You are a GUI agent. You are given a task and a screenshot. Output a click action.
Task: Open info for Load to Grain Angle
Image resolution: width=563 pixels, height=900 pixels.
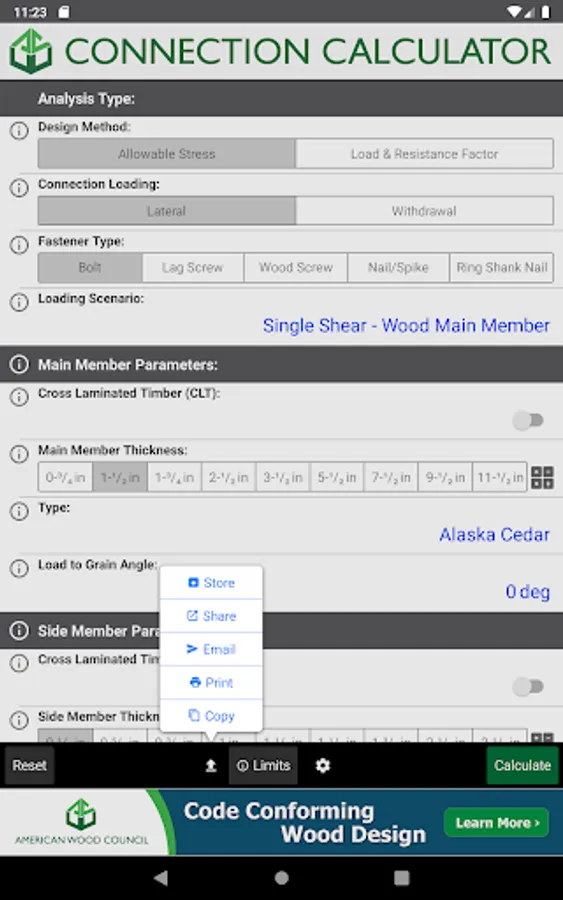[19, 568]
